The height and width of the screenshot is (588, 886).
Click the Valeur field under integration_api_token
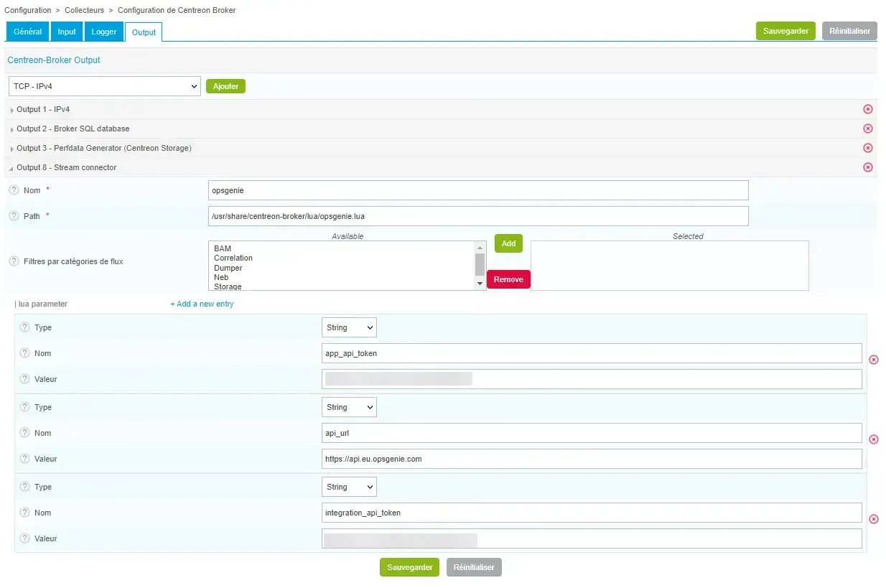[592, 538]
